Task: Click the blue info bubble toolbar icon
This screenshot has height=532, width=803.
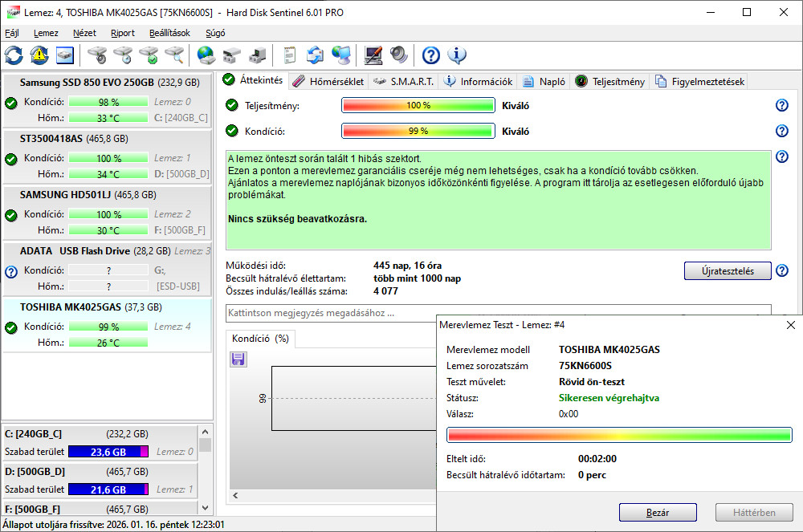Action: 457,55
